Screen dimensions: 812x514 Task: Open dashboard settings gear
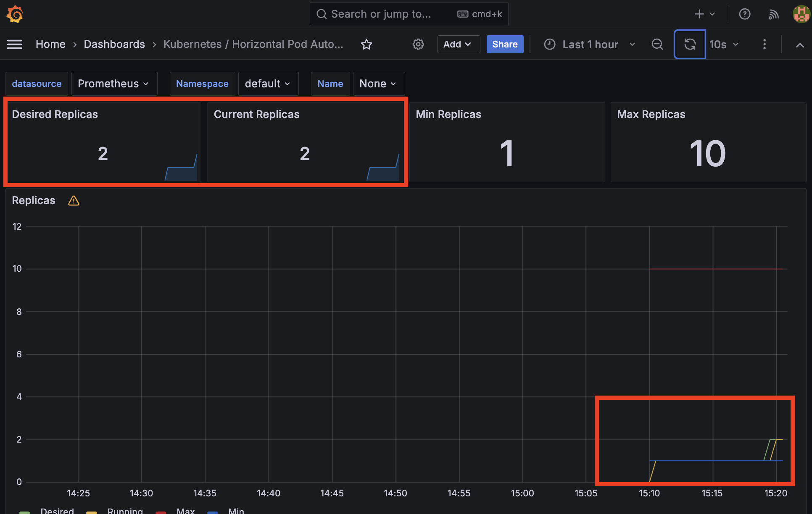click(x=418, y=45)
